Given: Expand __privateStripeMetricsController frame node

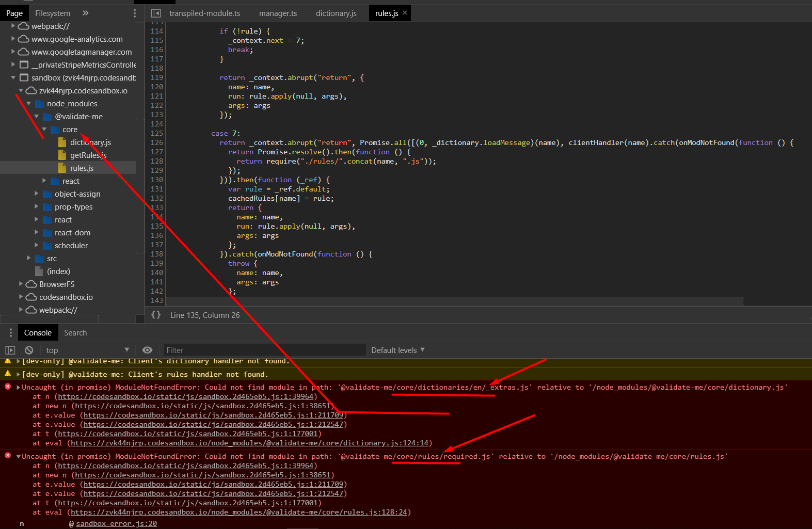Looking at the screenshot, I should [13, 65].
